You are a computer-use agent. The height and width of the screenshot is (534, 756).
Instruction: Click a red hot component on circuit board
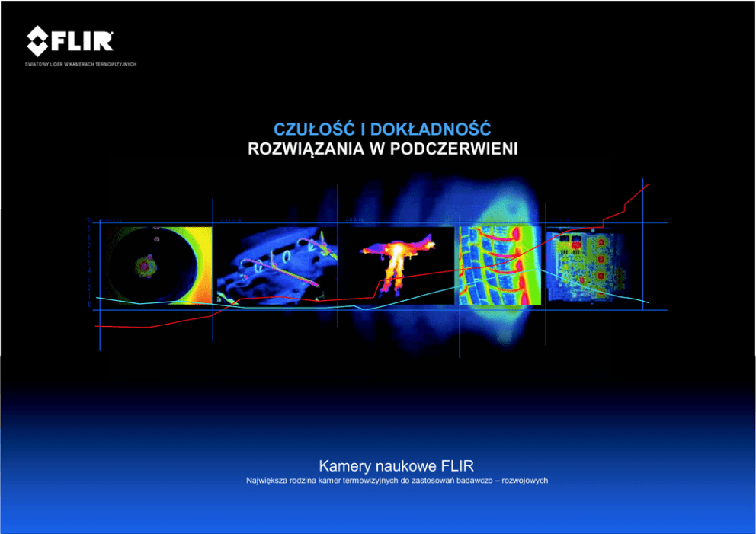pos(600,257)
